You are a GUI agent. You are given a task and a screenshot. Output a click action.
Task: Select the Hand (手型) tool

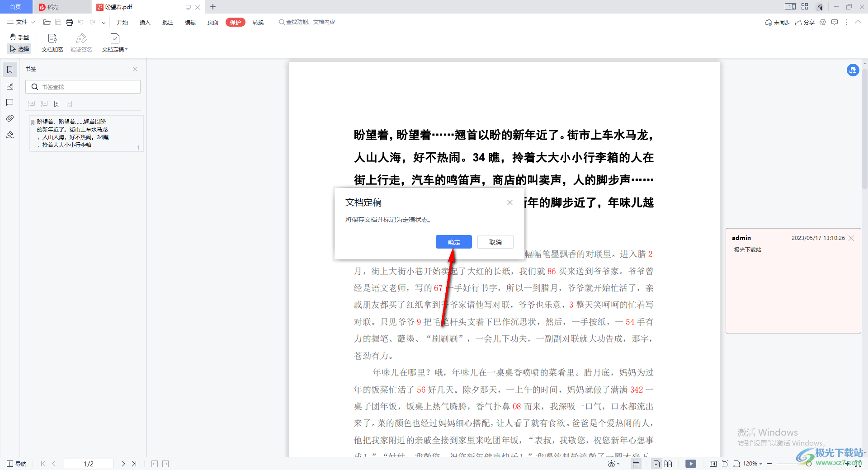(19, 37)
